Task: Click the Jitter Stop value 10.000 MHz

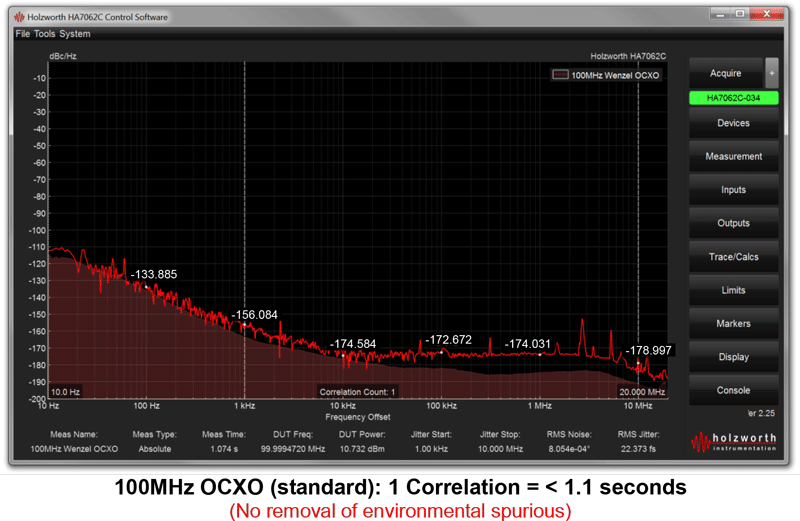Action: (500, 449)
